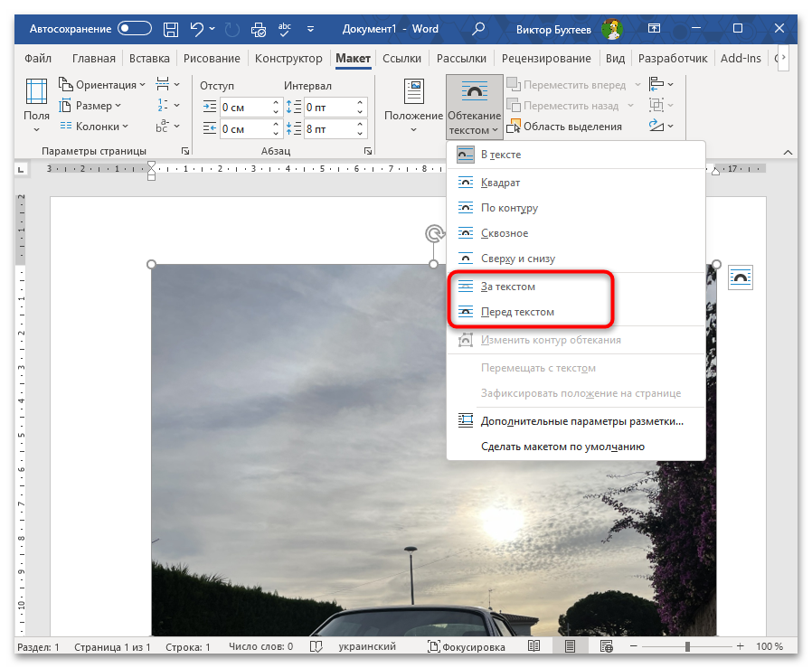Click the rotate handle above the image
This screenshot has height=668, width=812.
point(434,234)
